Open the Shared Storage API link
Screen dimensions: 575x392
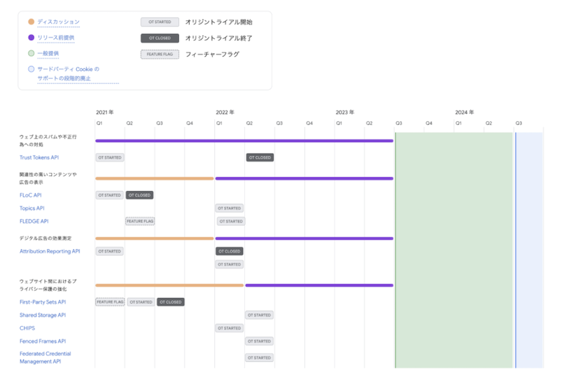click(x=42, y=315)
